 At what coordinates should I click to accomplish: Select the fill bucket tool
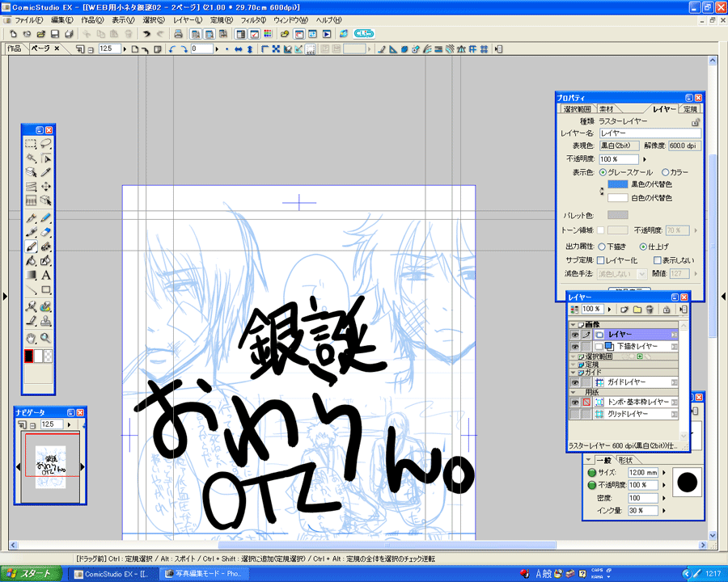[x=31, y=261]
